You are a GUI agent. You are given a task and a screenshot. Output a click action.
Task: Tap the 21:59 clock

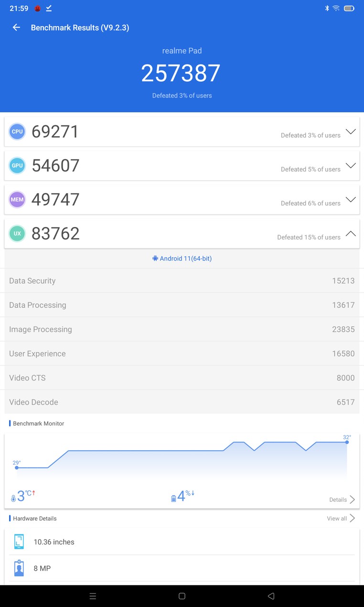coord(19,9)
